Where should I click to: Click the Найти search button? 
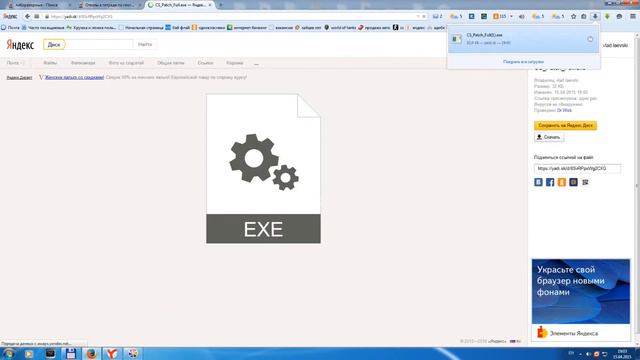(x=145, y=44)
